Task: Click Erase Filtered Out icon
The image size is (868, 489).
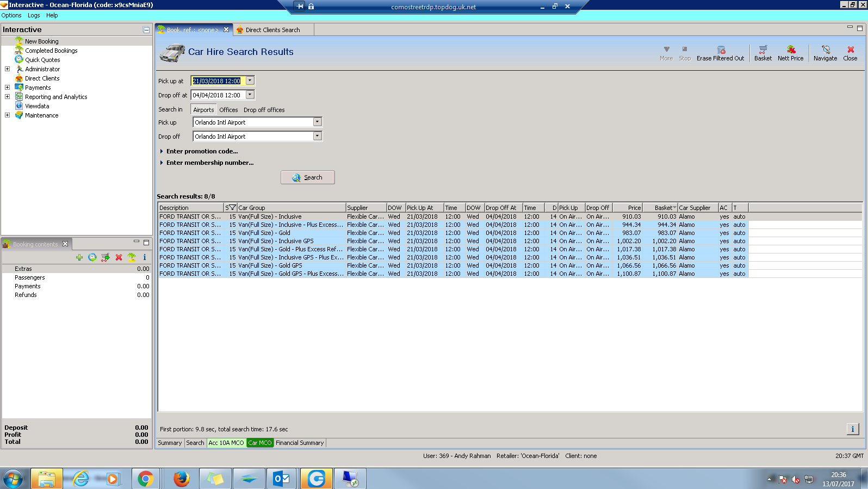Action: 720,53
